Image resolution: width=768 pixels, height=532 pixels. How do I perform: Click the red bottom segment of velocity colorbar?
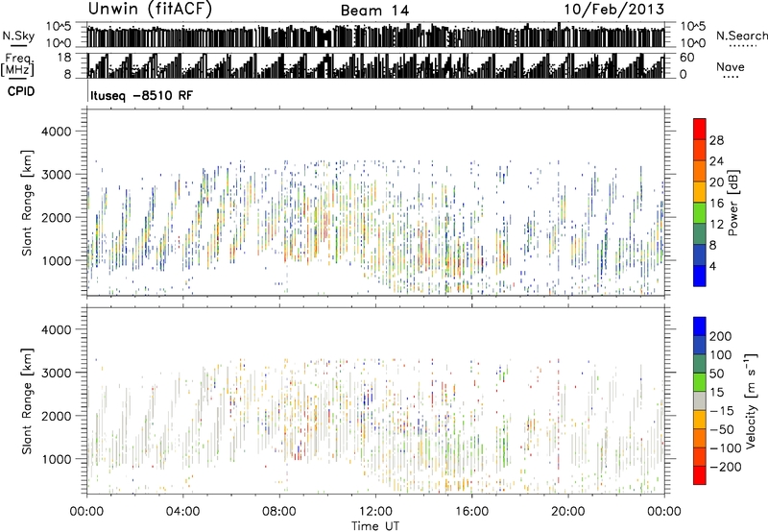pyautogui.click(x=700, y=475)
